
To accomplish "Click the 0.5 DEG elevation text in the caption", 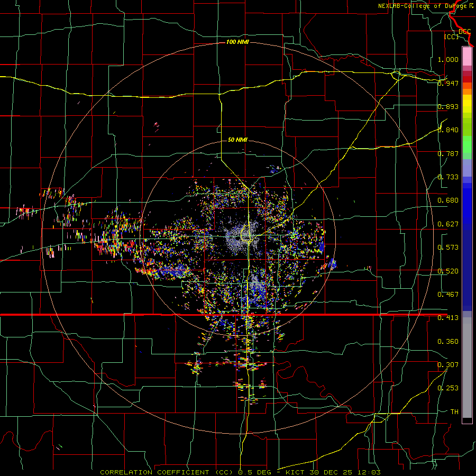I will tap(254, 472).
